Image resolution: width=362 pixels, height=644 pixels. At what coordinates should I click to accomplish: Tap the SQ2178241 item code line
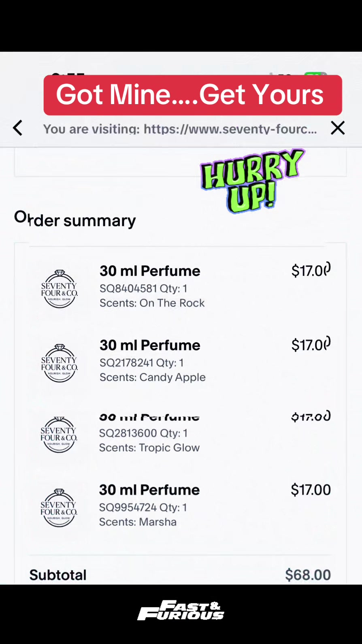point(142,363)
